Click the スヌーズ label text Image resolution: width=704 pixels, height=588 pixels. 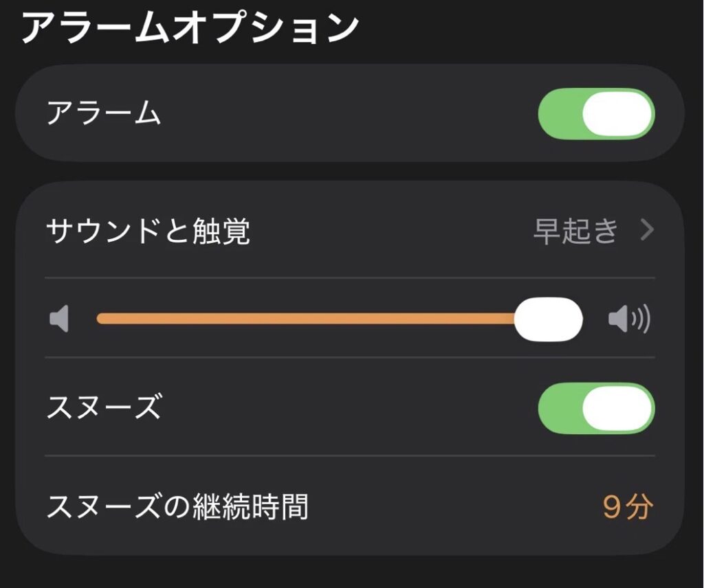tap(103, 408)
